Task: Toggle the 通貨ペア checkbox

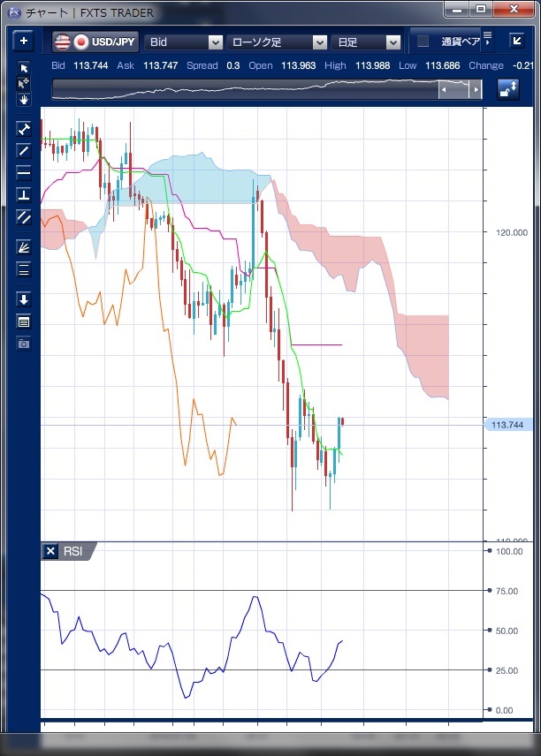Action: 423,42
